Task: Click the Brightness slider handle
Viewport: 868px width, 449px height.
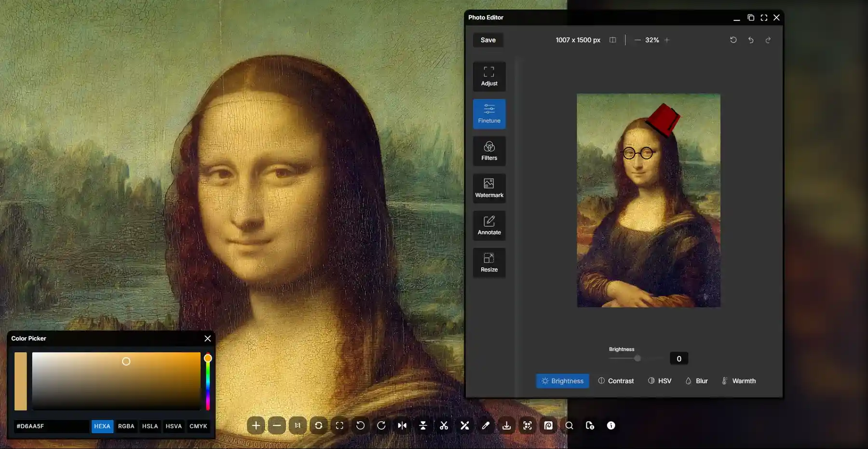Action: pos(637,358)
